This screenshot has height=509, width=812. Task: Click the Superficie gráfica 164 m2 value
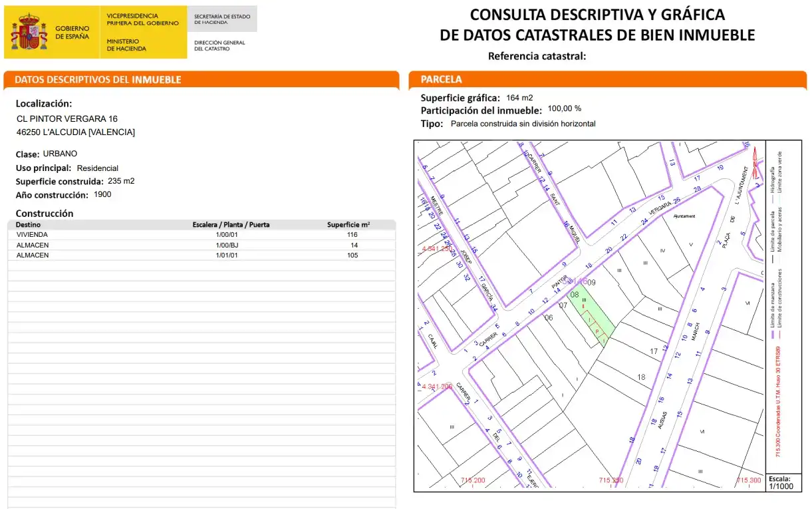(x=519, y=98)
